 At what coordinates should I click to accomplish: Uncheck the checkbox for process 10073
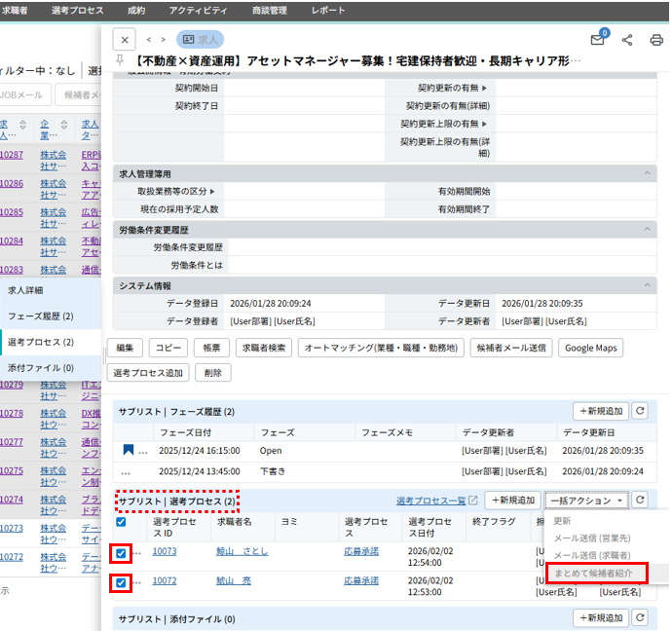pos(122,554)
